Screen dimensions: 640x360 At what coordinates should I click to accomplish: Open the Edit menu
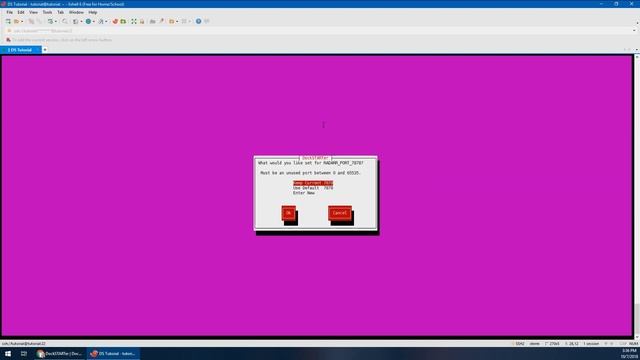pos(21,12)
